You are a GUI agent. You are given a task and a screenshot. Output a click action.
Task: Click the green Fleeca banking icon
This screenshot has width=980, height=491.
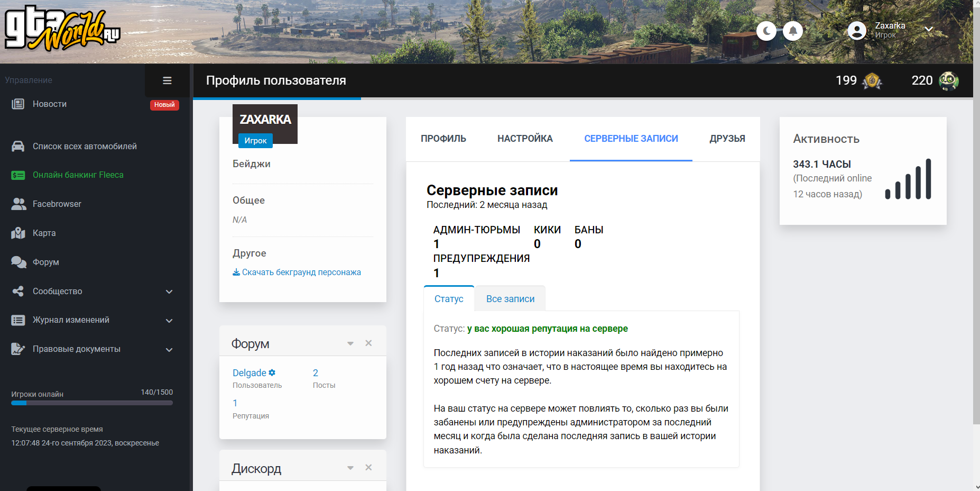[18, 175]
